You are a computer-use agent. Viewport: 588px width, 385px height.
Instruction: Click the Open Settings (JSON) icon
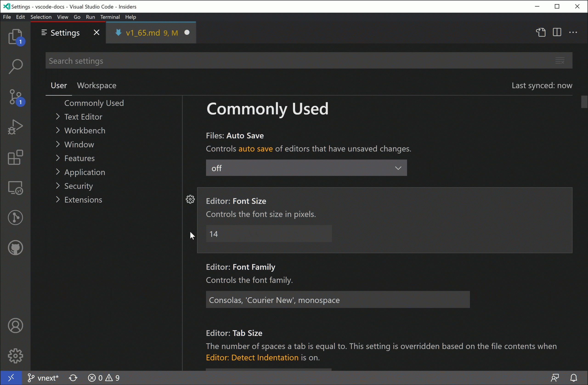point(540,33)
